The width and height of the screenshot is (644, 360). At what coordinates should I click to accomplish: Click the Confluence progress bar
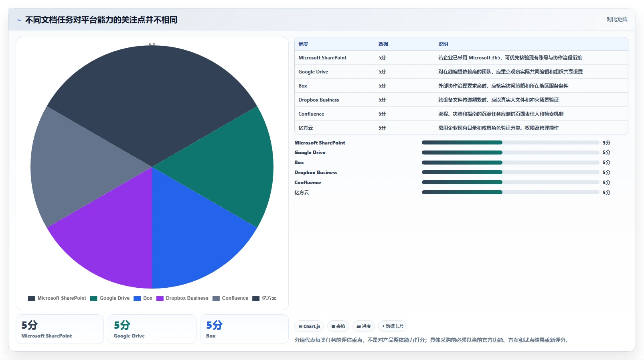coord(510,182)
